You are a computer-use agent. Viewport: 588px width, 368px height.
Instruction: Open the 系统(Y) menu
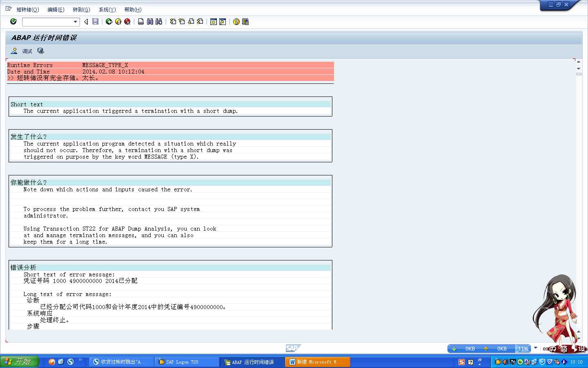[107, 9]
